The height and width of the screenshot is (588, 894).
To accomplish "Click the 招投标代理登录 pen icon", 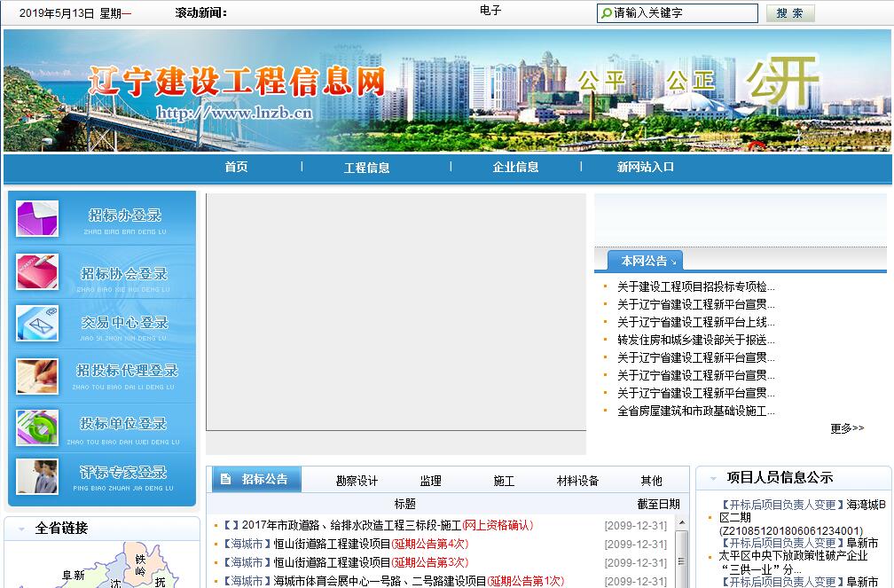I will [37, 376].
